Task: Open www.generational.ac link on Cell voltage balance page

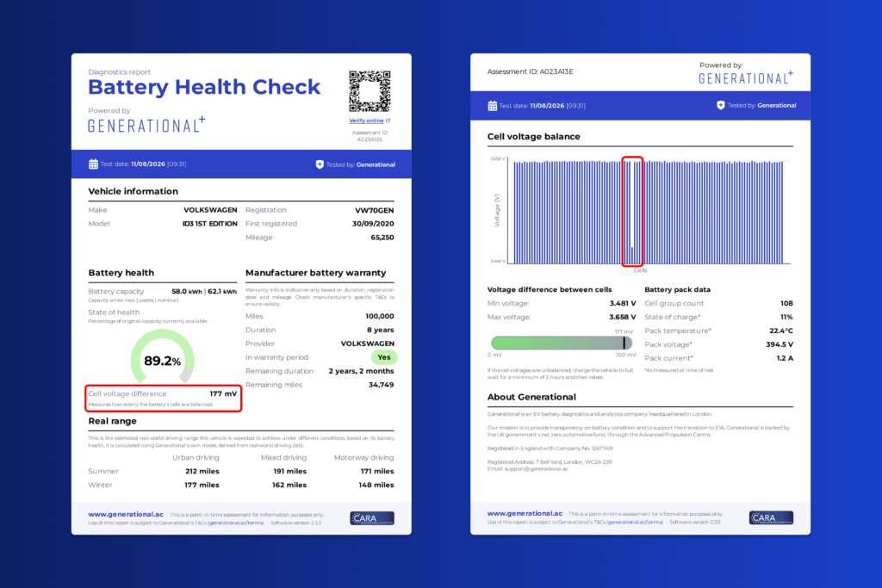Action: [525, 513]
